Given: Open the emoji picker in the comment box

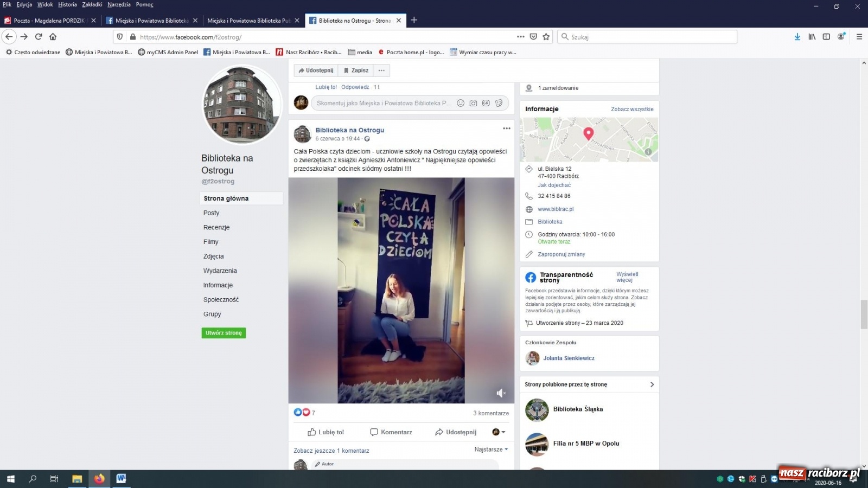Looking at the screenshot, I should pyautogui.click(x=460, y=103).
